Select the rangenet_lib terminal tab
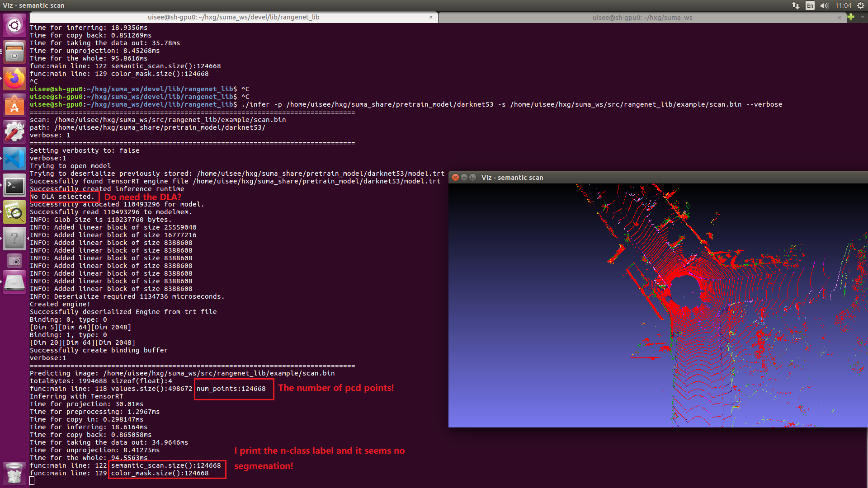 (233, 17)
